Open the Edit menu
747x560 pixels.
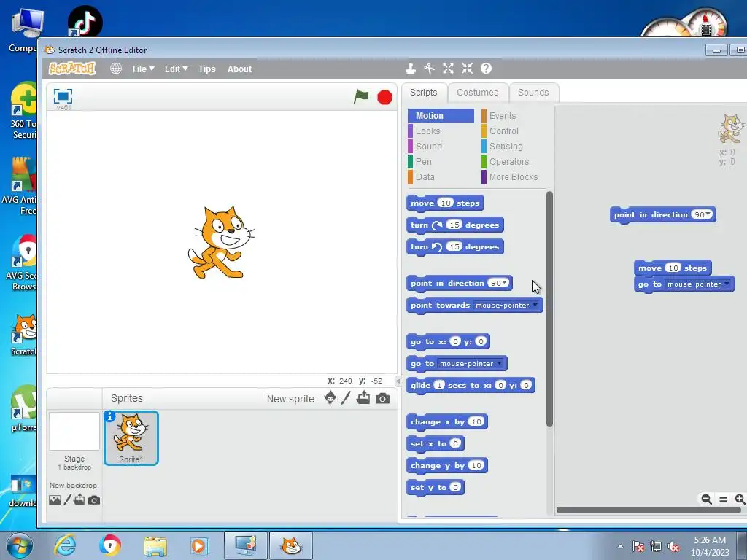(177, 69)
